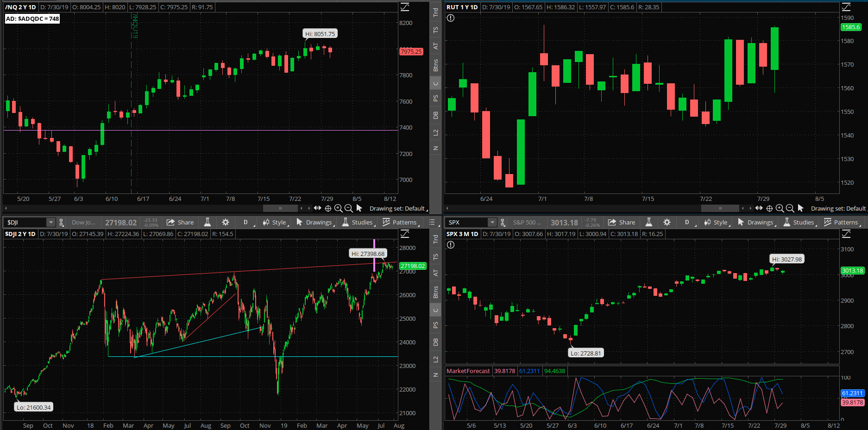Open the flask icon in the $DJI toolbar
868x430 pixels.
tap(208, 222)
